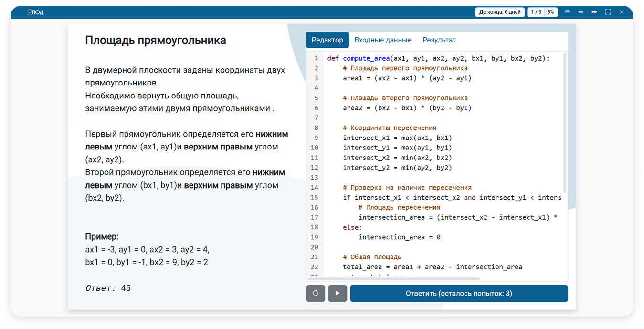Viewport: 644px width, 329px height.
Task: Show the Результат tab
Action: point(439,40)
